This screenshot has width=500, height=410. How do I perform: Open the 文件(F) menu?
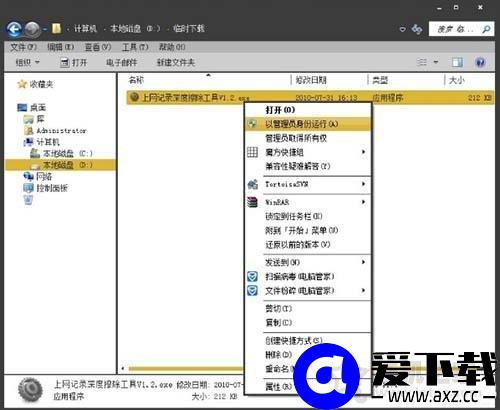(23, 47)
